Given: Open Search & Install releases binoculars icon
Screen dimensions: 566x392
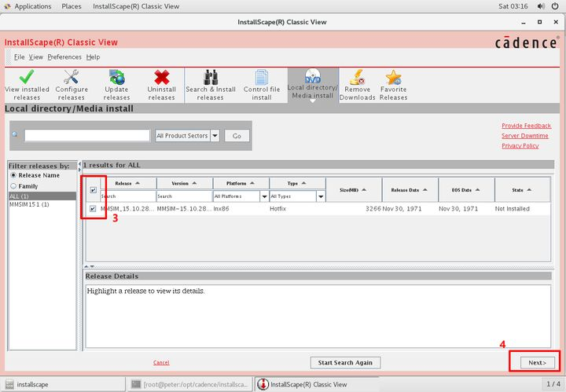Looking at the screenshot, I should [211, 77].
